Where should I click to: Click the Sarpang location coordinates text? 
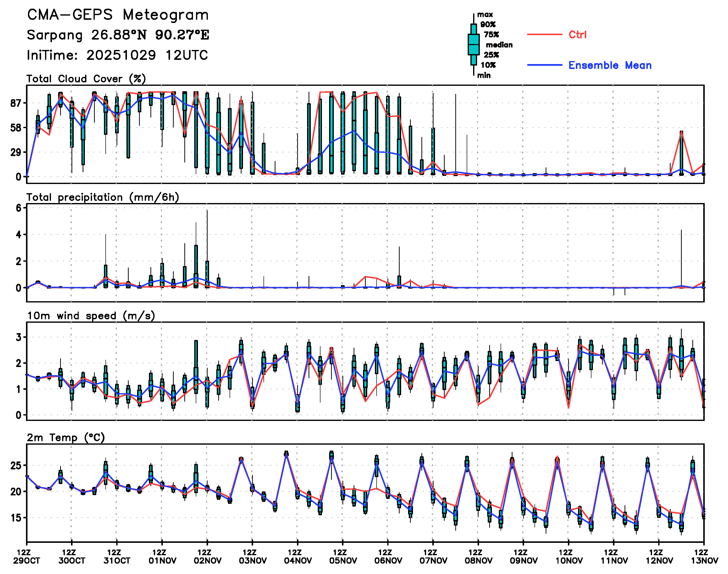coord(118,35)
